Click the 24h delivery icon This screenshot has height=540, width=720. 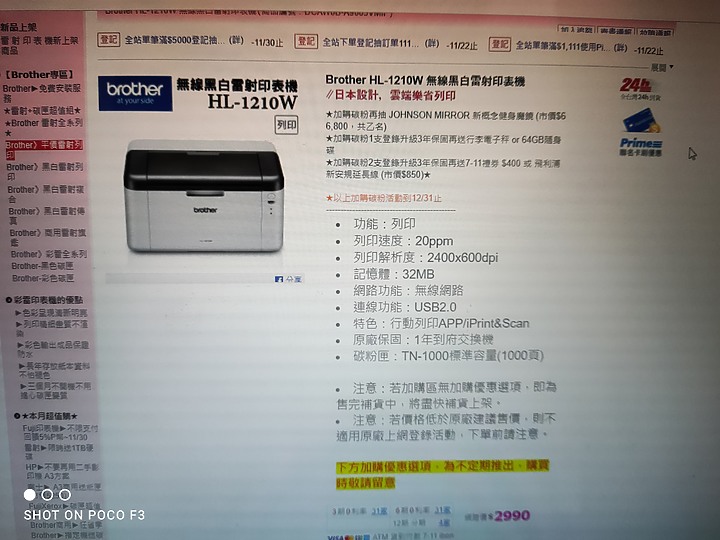(636, 89)
